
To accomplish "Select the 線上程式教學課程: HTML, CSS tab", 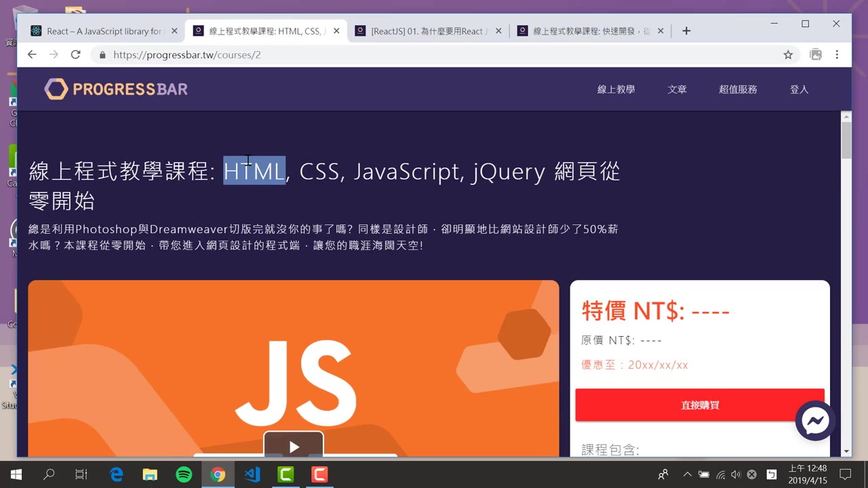I will pyautogui.click(x=266, y=31).
